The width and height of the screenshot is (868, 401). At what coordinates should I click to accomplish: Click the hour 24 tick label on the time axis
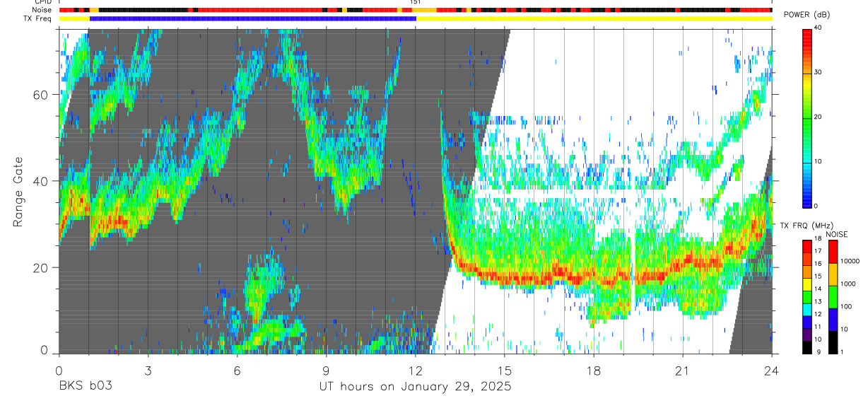pos(771,370)
